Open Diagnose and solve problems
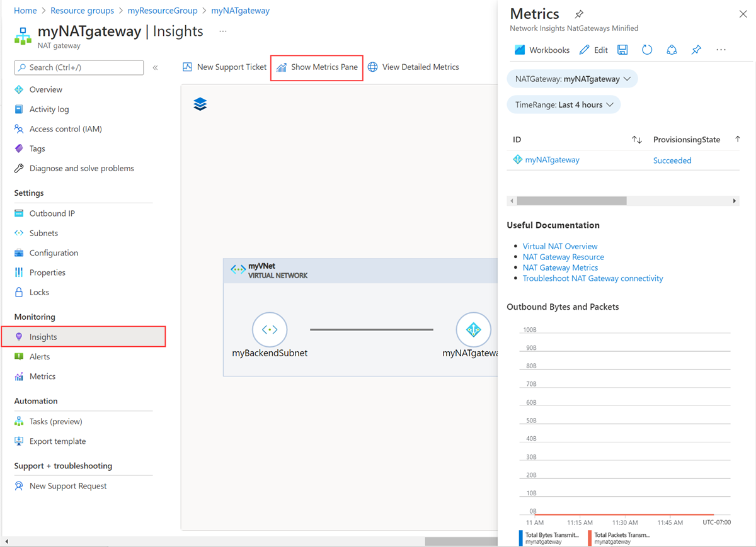The height and width of the screenshot is (547, 756). [81, 168]
